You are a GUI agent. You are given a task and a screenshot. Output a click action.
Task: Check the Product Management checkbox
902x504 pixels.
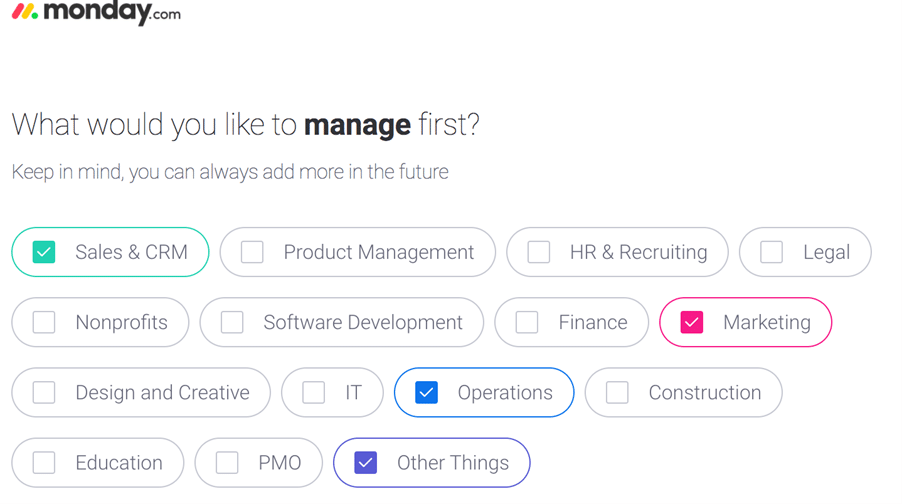(252, 252)
